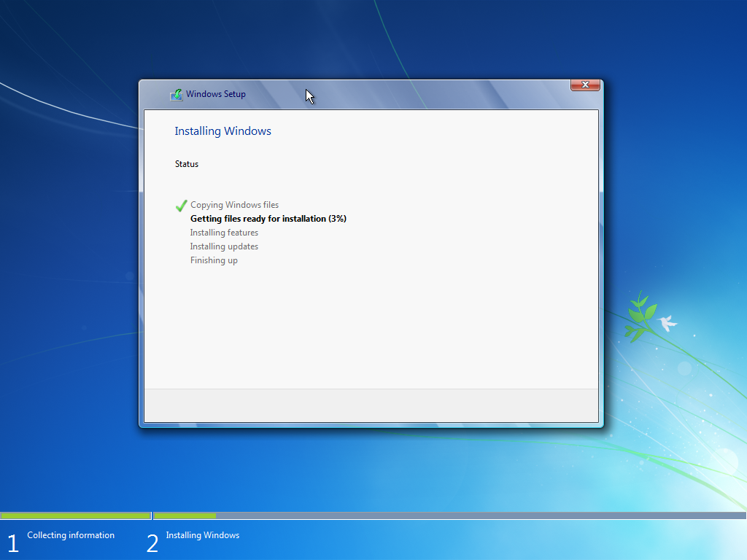This screenshot has height=560, width=747.
Task: Click the Windows Setup title bar icon
Action: click(x=177, y=95)
